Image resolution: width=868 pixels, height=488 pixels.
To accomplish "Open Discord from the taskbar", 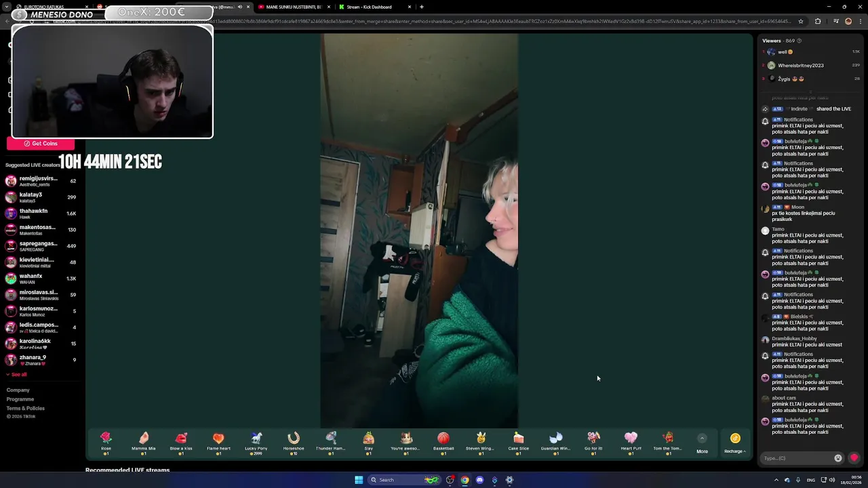I will [x=479, y=480].
